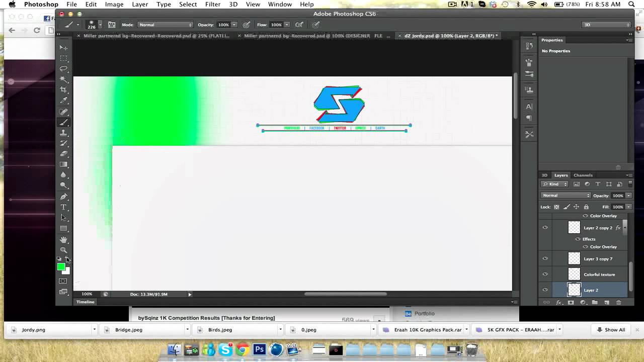Select the Quick Selection tool
This screenshot has height=362, width=644.
pyautogui.click(x=63, y=79)
